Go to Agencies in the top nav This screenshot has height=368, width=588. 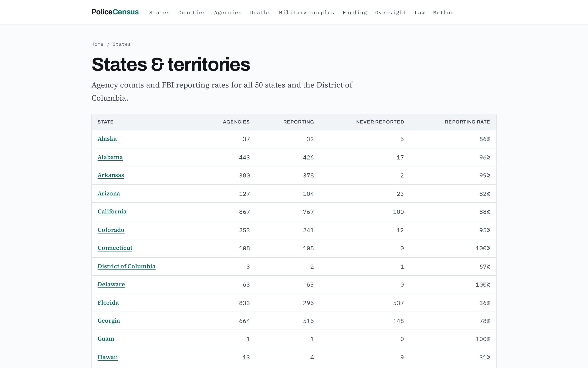coord(228,13)
